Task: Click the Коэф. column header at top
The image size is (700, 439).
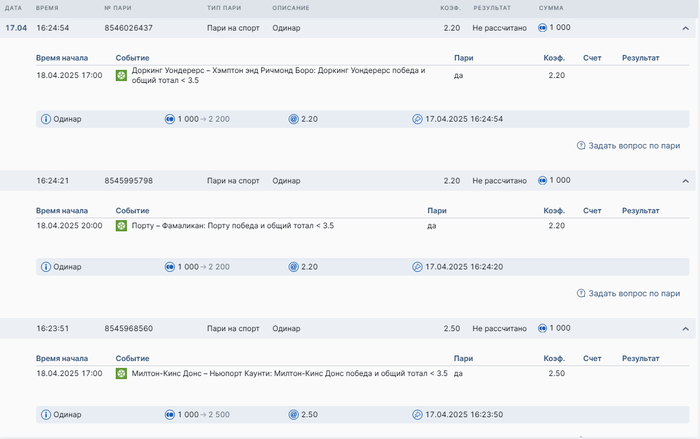Action: [x=451, y=8]
